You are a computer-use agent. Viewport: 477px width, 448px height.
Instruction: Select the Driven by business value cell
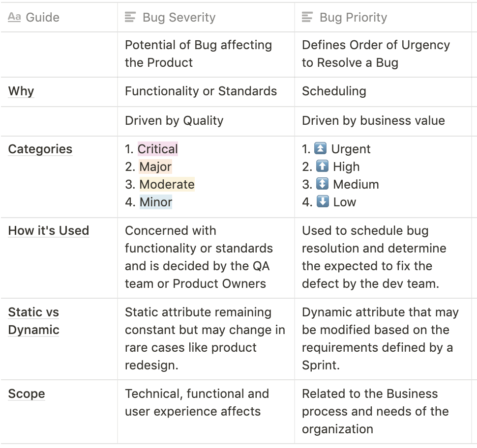tap(383, 121)
